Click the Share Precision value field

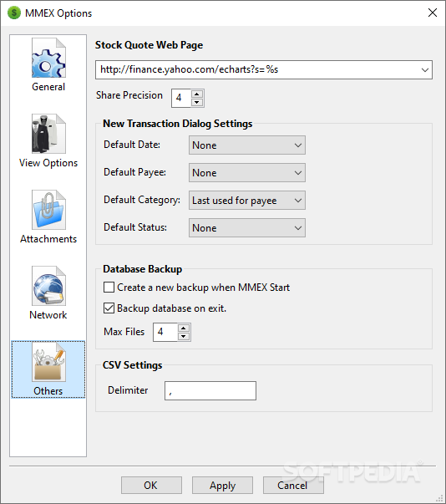click(181, 98)
